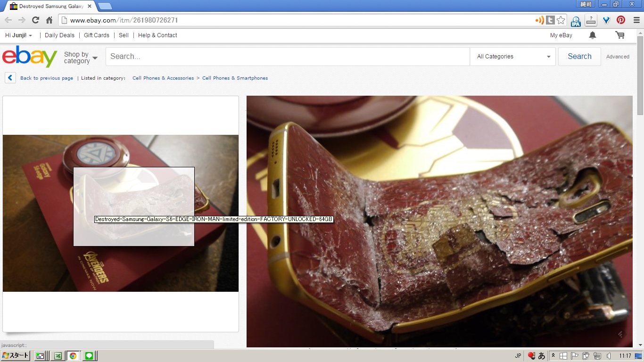Click the large zoomed phone image
This screenshot has width=644, height=362.
tap(439, 222)
